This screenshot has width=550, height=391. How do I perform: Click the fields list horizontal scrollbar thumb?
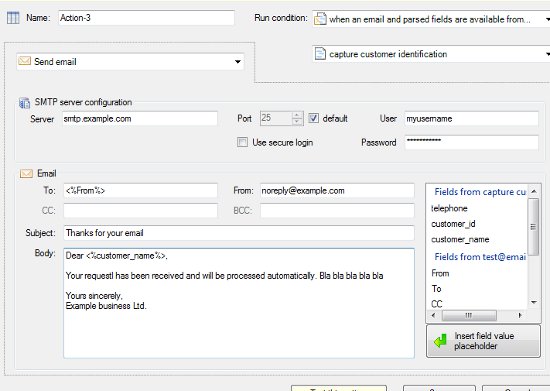coord(469,315)
